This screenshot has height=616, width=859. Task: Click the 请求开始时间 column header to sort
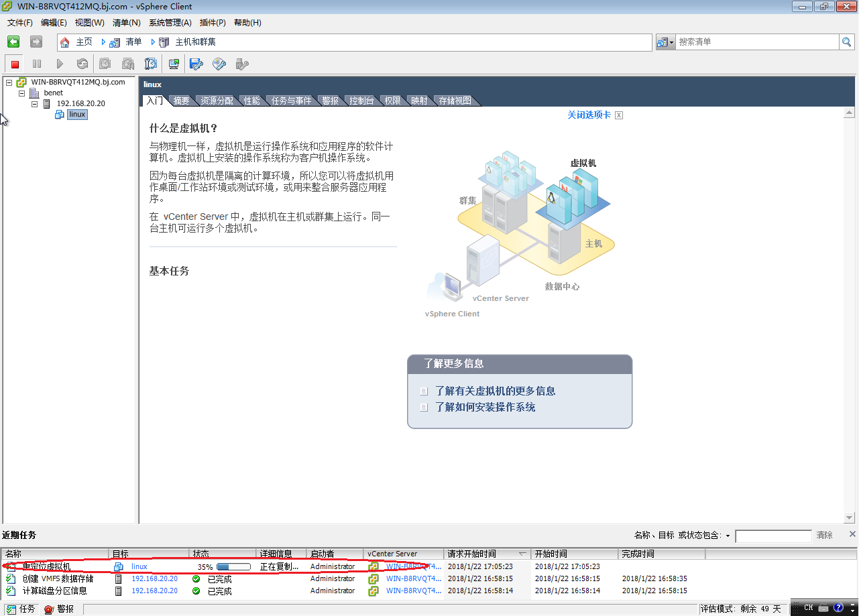488,554
